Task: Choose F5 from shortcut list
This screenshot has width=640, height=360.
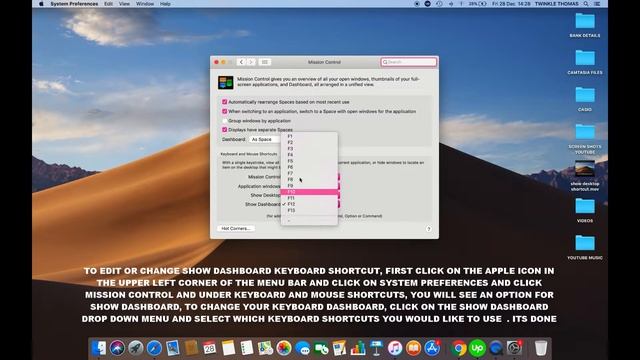Action: 309,161
